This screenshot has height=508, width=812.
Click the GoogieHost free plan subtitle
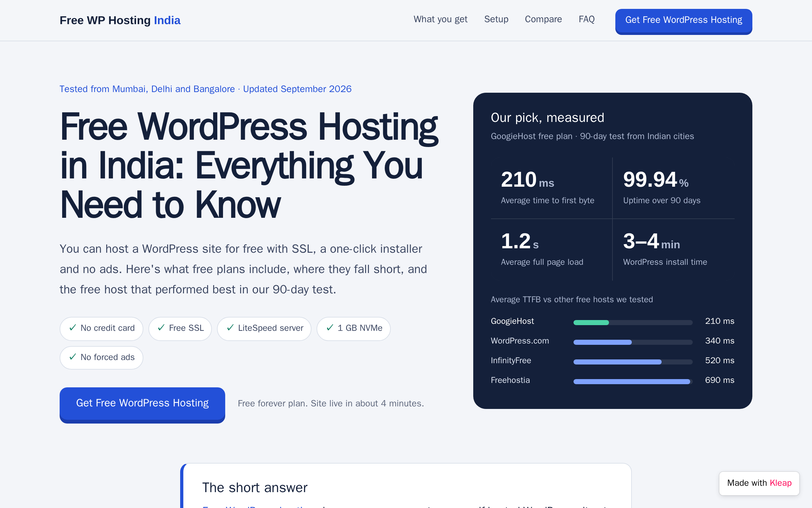point(592,136)
